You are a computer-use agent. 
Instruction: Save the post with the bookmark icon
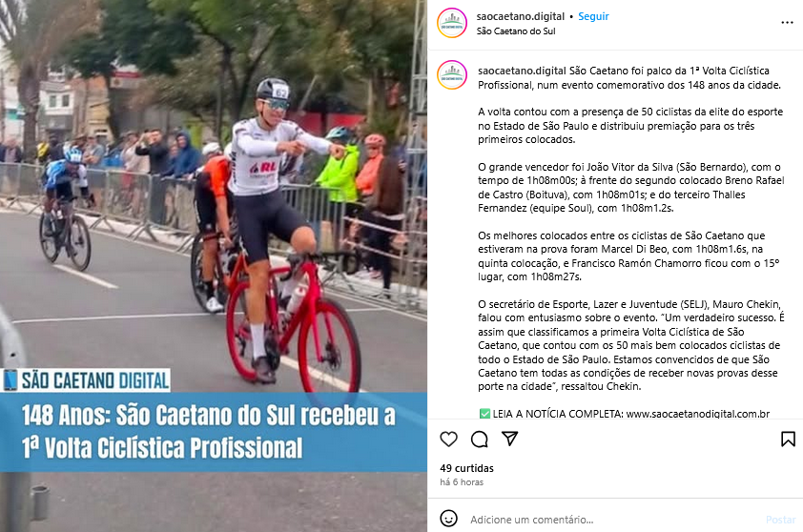788,439
